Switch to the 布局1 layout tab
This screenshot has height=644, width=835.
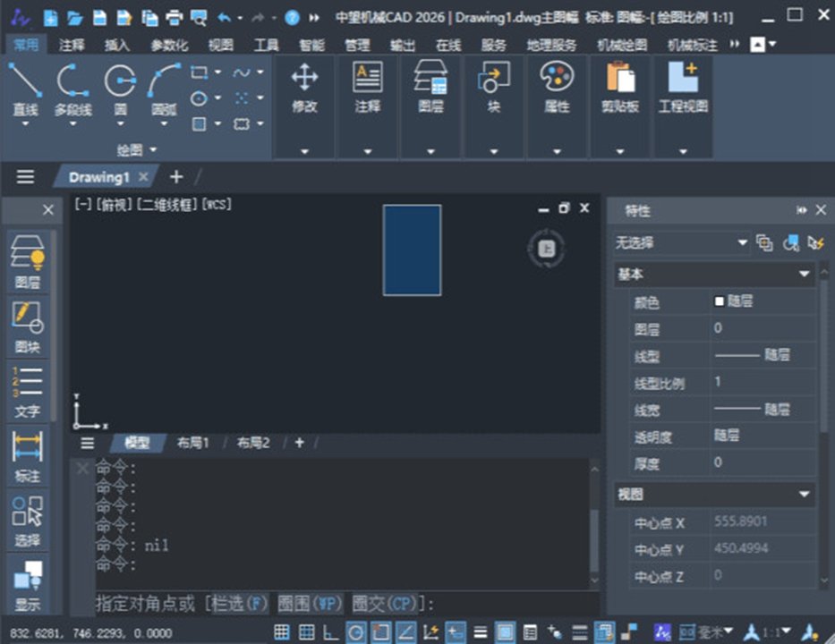(x=192, y=443)
